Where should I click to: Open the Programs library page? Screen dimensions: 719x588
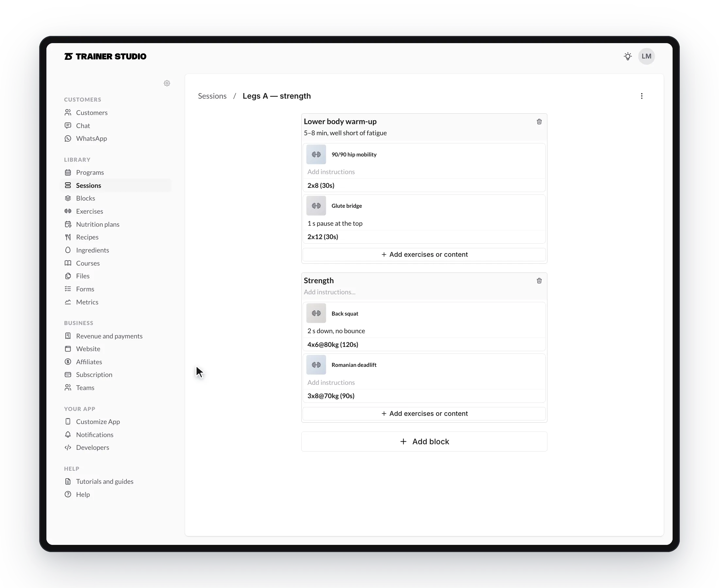pos(116,172)
